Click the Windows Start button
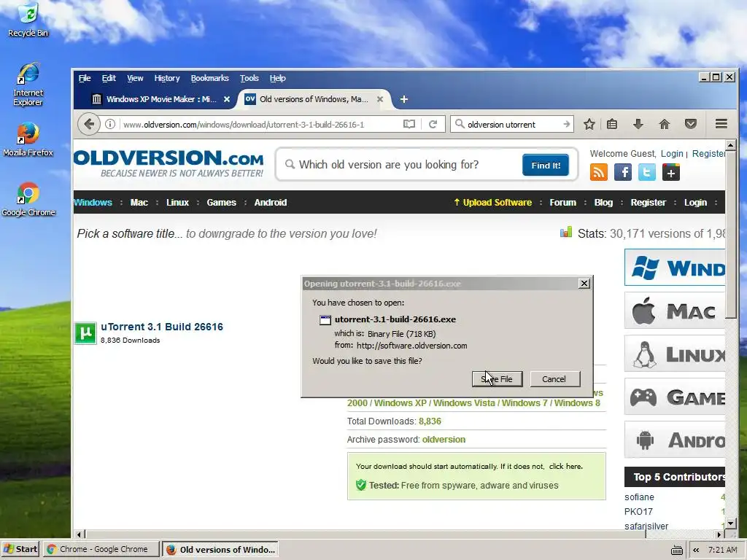The image size is (747, 560). click(20, 549)
